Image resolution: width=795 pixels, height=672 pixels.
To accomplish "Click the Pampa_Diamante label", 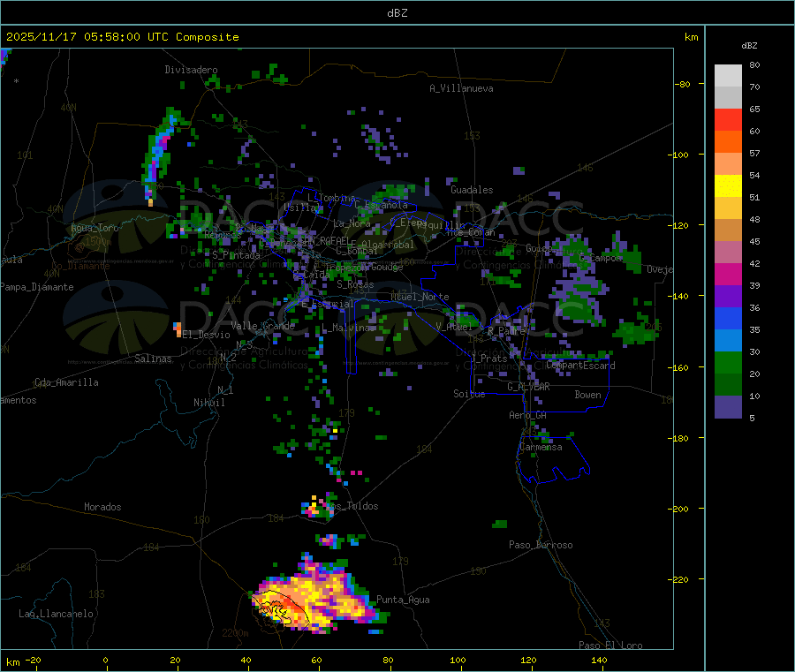I will click(37, 287).
